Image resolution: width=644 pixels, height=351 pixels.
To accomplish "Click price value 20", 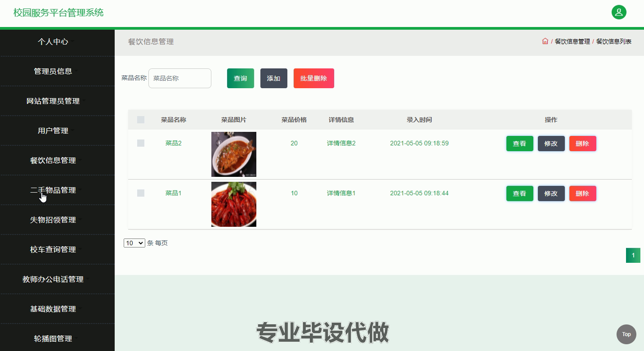I will click(294, 143).
